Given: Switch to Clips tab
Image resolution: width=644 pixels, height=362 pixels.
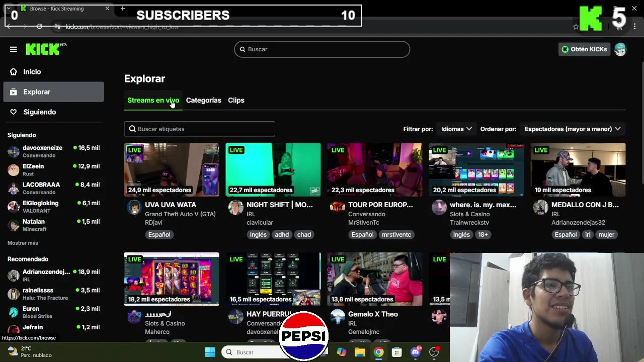Looking at the screenshot, I should 236,100.
